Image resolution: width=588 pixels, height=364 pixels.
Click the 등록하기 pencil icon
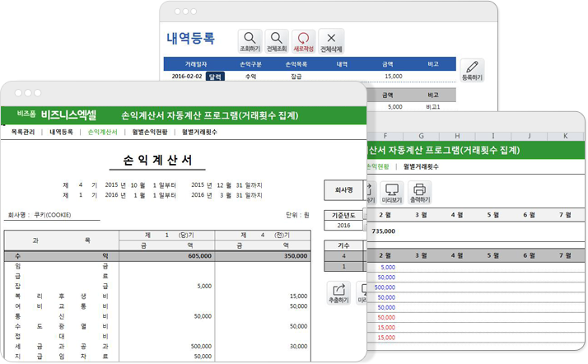(x=471, y=68)
